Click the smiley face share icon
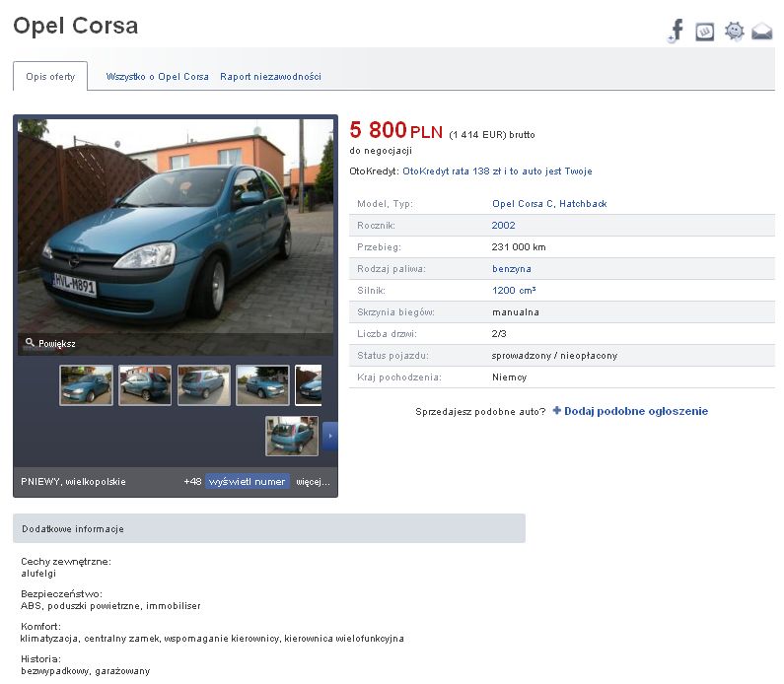The width and height of the screenshot is (784, 684). click(734, 31)
